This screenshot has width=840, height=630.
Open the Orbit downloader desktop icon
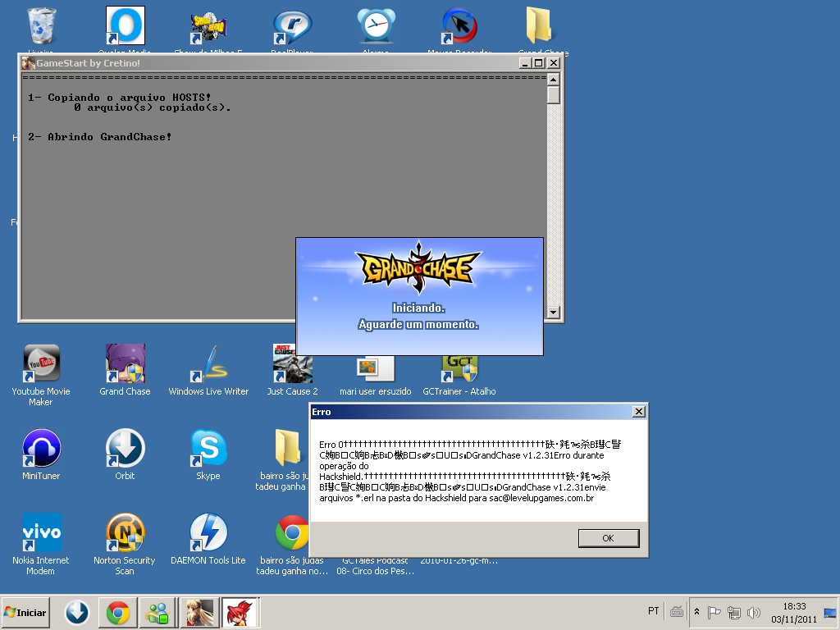tap(125, 449)
